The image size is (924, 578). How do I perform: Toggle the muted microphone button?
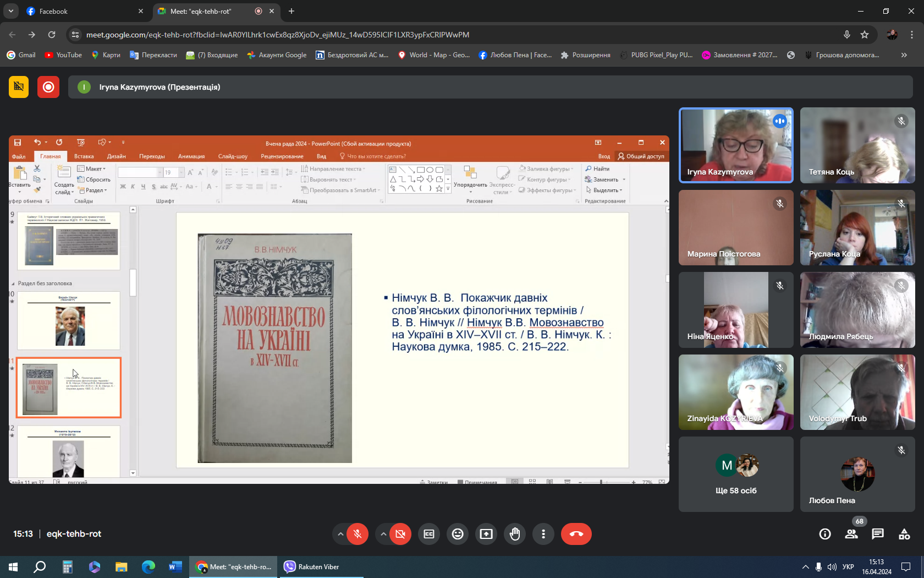tap(358, 534)
